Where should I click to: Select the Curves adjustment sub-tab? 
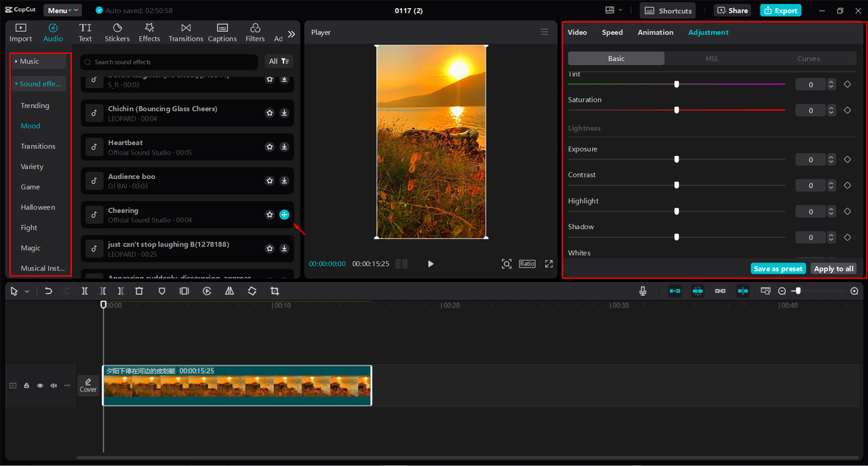808,58
